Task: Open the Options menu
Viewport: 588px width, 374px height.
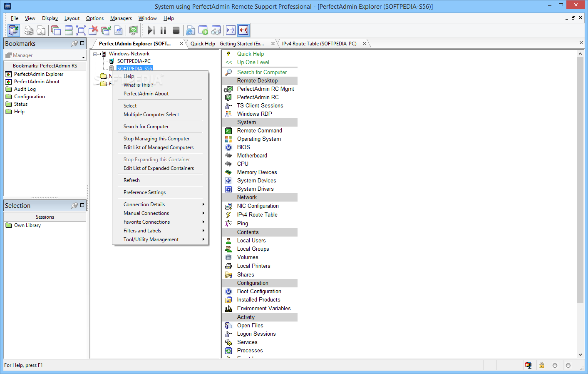Action: tap(95, 18)
